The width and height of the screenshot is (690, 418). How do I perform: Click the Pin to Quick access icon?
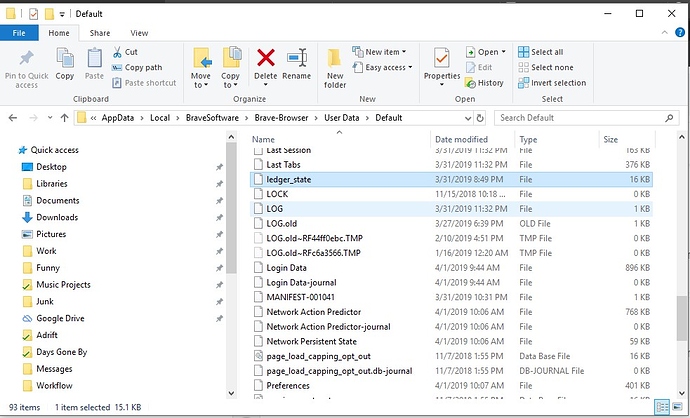pos(26,59)
